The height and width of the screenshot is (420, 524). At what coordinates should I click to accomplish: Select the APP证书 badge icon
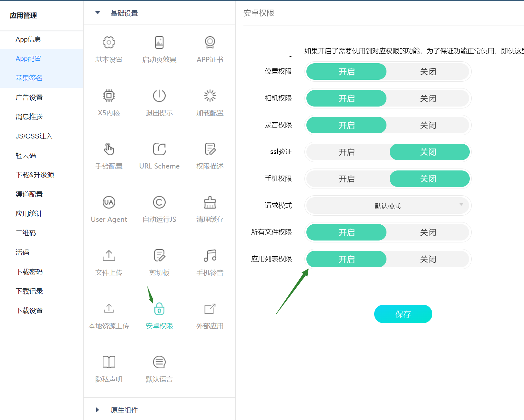click(210, 43)
